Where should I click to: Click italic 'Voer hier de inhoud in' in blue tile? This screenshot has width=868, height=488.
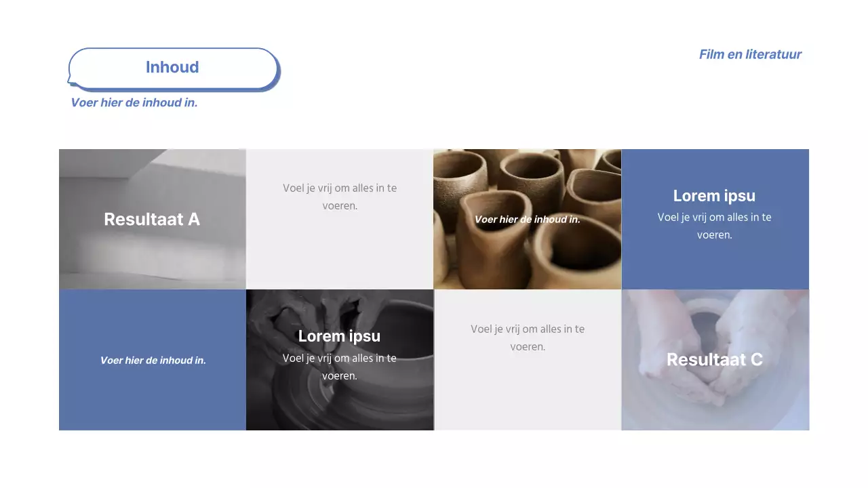click(x=153, y=361)
